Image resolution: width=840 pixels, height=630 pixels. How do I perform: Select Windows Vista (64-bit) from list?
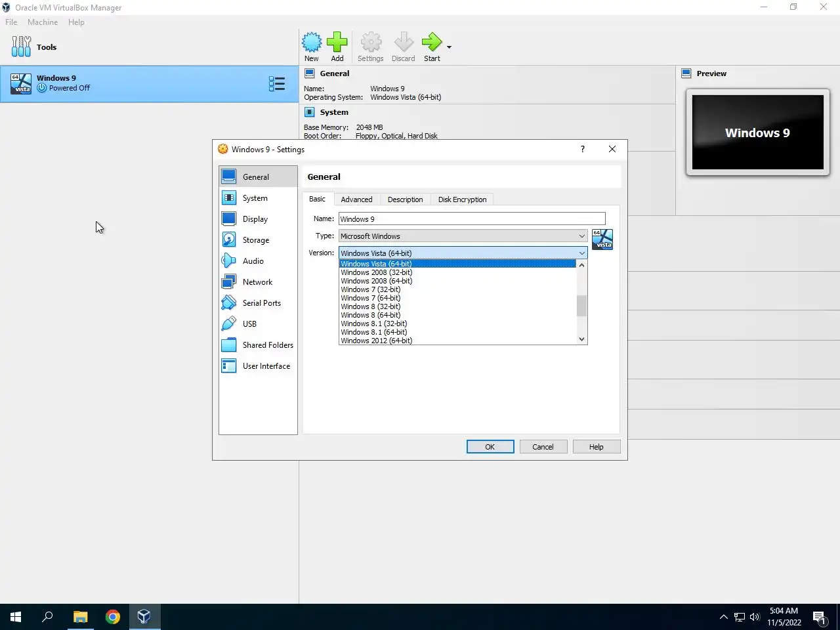(457, 264)
